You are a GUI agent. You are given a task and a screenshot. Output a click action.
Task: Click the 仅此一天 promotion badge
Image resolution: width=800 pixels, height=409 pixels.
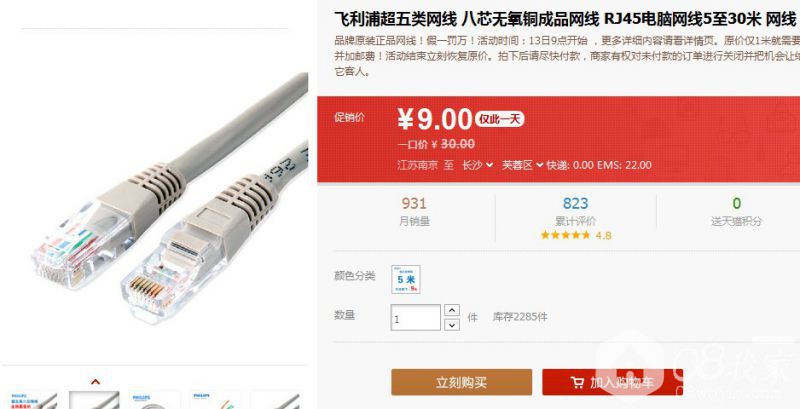coord(500,119)
